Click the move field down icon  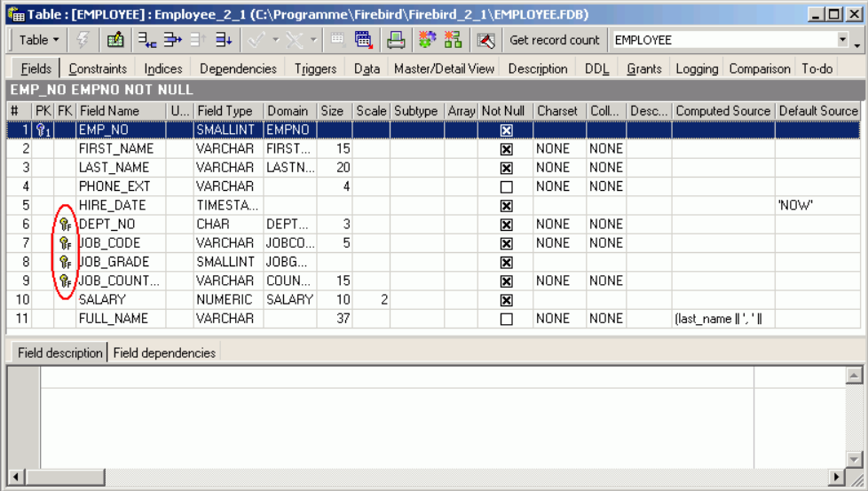[x=224, y=40]
